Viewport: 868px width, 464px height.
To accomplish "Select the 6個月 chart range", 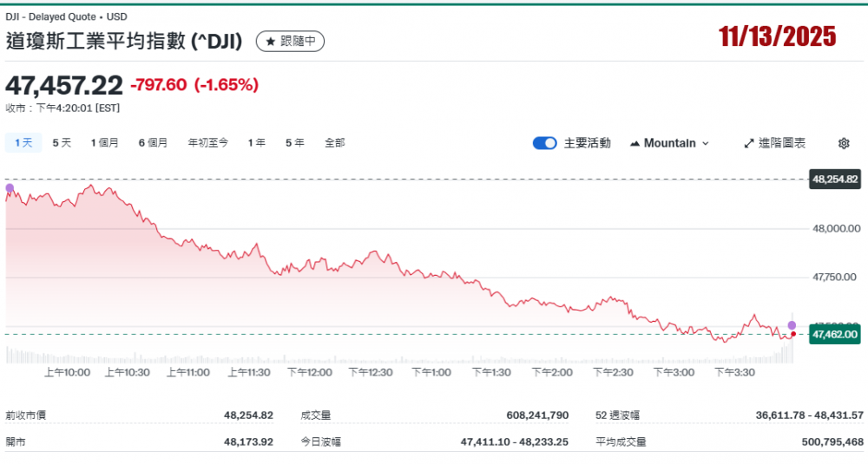I will click(153, 143).
